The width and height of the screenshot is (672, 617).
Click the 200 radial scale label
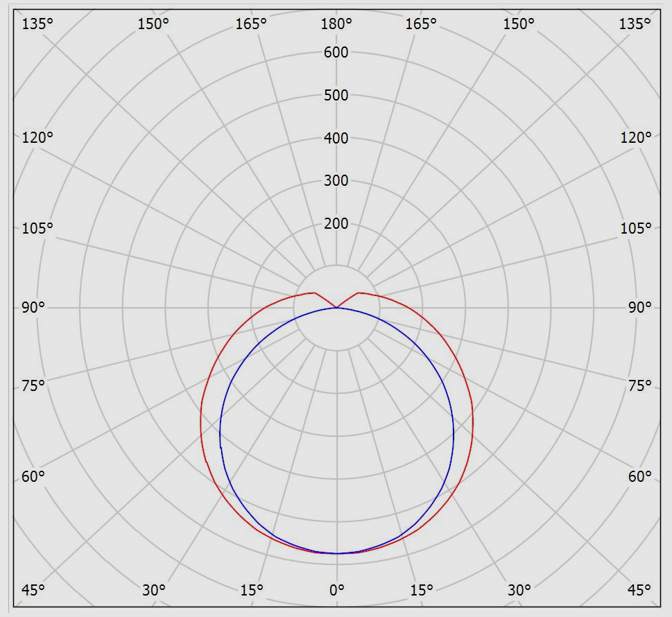(336, 223)
